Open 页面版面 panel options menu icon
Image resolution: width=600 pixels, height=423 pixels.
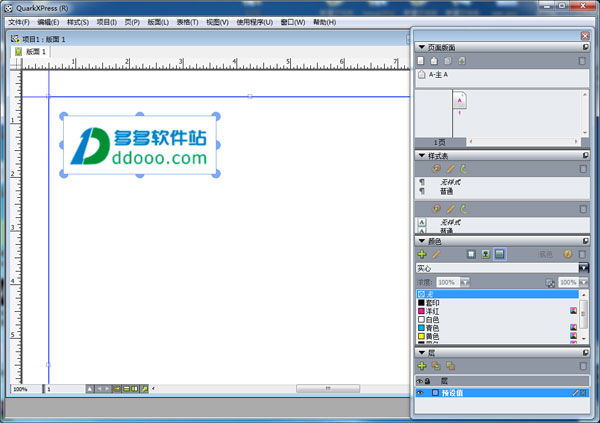click(585, 47)
